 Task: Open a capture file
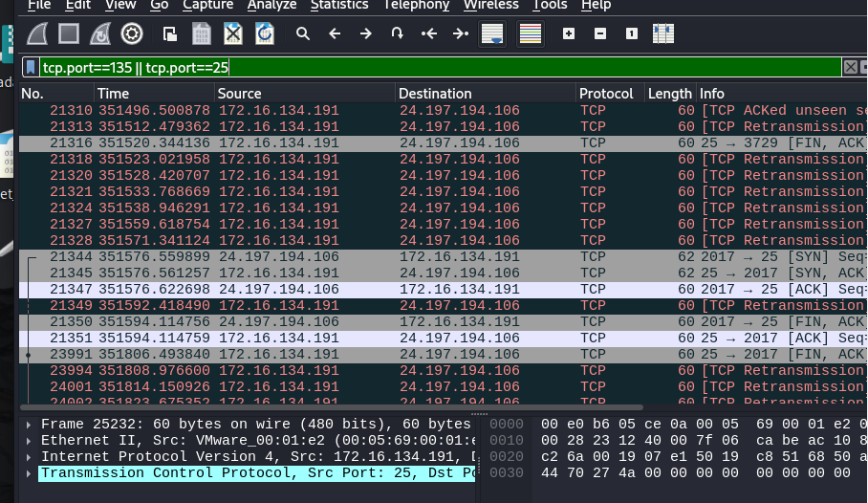coord(170,33)
